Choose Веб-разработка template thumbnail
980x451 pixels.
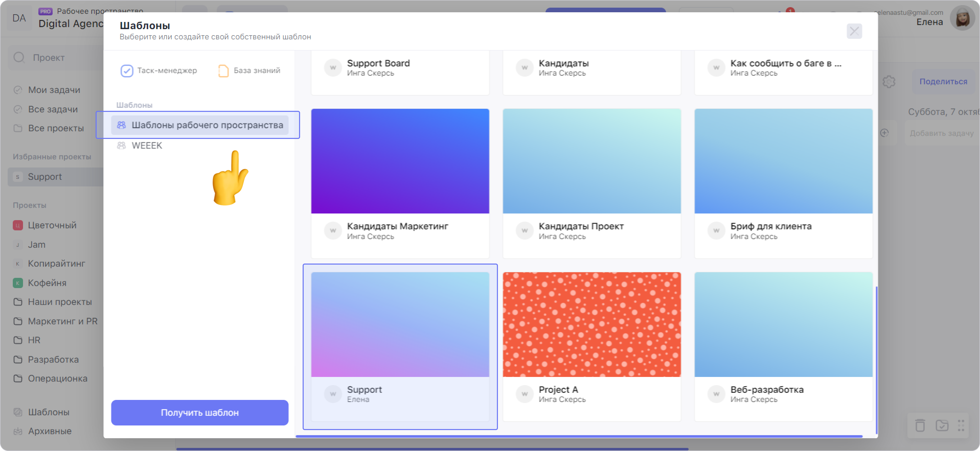783,324
